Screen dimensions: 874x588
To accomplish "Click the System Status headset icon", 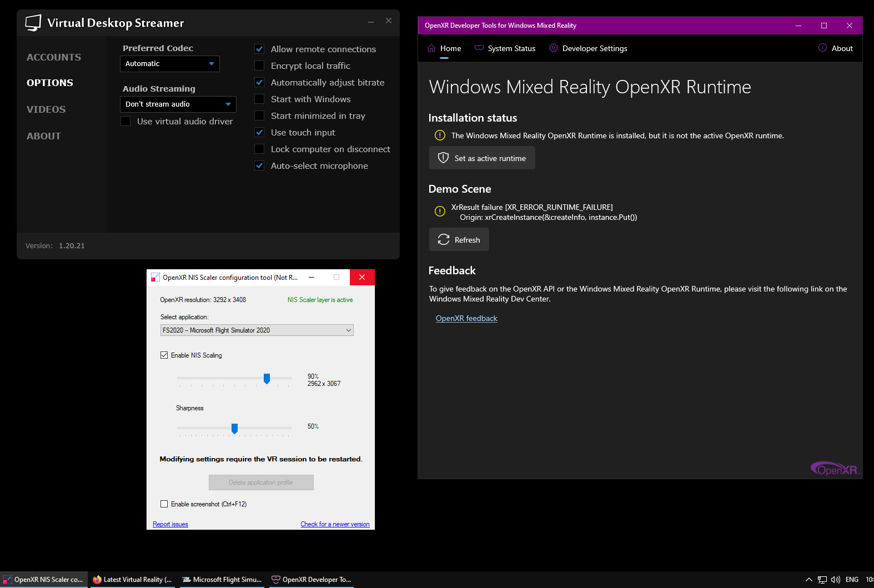I will point(479,48).
